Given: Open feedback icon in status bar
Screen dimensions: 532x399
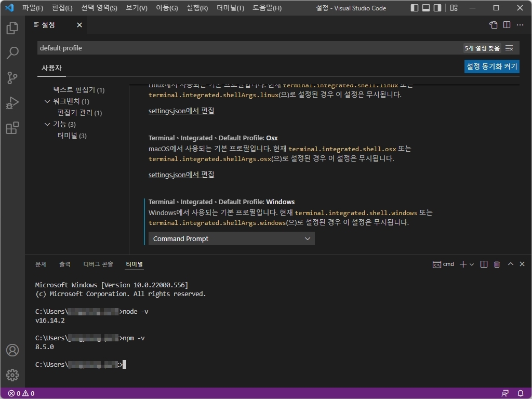Looking at the screenshot, I should (x=505, y=394).
